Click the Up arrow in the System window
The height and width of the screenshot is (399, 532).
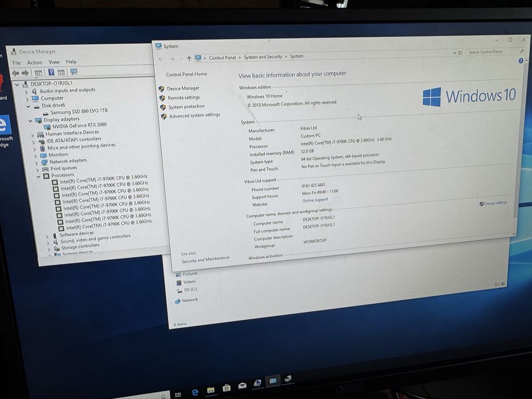coord(189,58)
